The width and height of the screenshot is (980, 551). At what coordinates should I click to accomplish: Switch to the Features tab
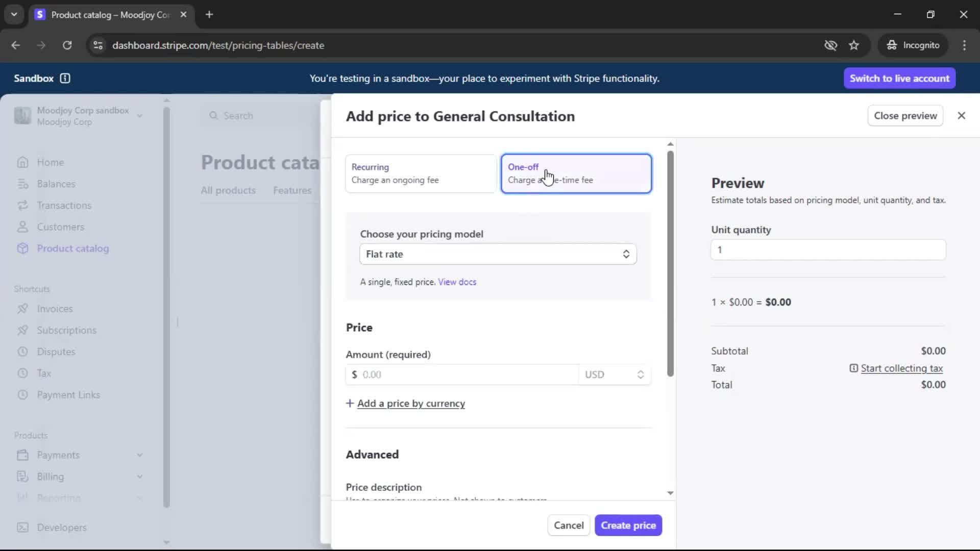tap(292, 190)
